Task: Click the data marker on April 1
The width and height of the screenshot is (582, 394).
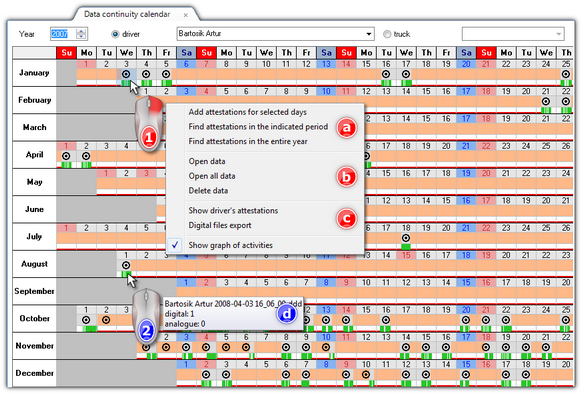Action: 66,156
